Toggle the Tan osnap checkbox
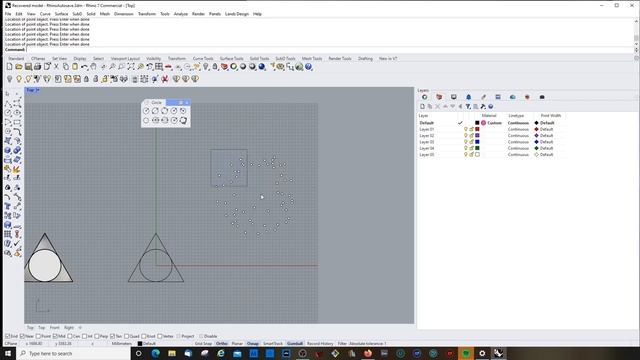Viewport: 640px width, 360px height. tap(113, 336)
